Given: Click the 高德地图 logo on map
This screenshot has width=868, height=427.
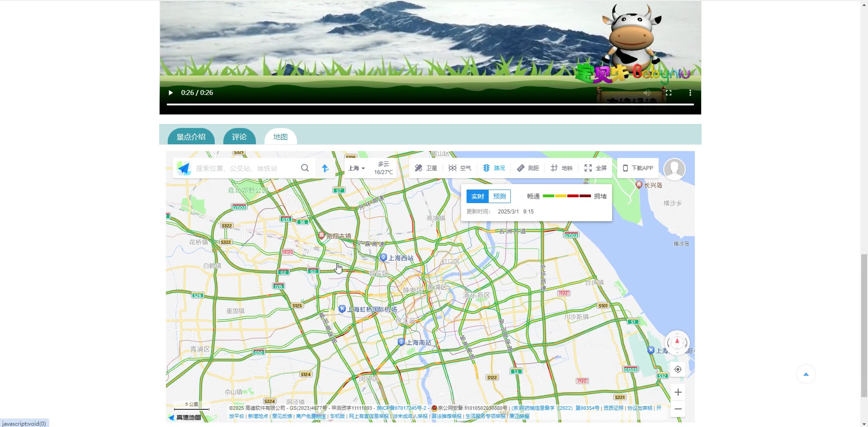Looking at the screenshot, I should (x=185, y=418).
